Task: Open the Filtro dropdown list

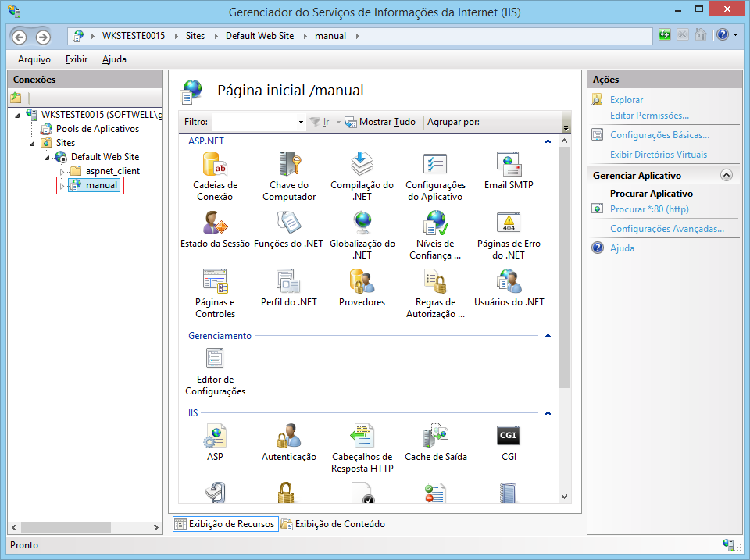Action: point(301,123)
